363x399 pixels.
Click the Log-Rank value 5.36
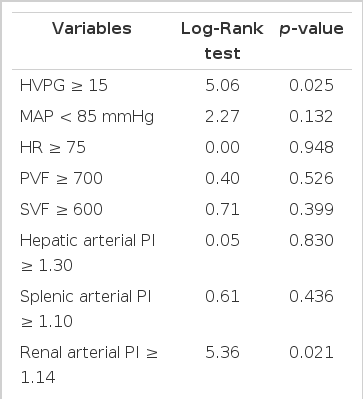[x=222, y=352]
